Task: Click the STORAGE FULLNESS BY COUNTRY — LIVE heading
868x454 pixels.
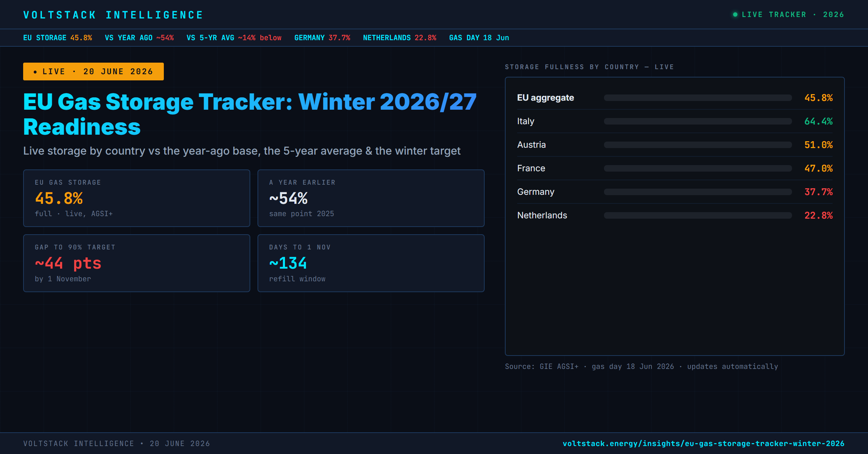Action: 590,67
